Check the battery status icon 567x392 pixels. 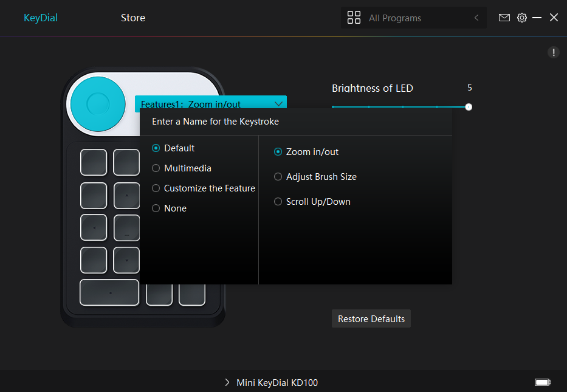point(543,382)
